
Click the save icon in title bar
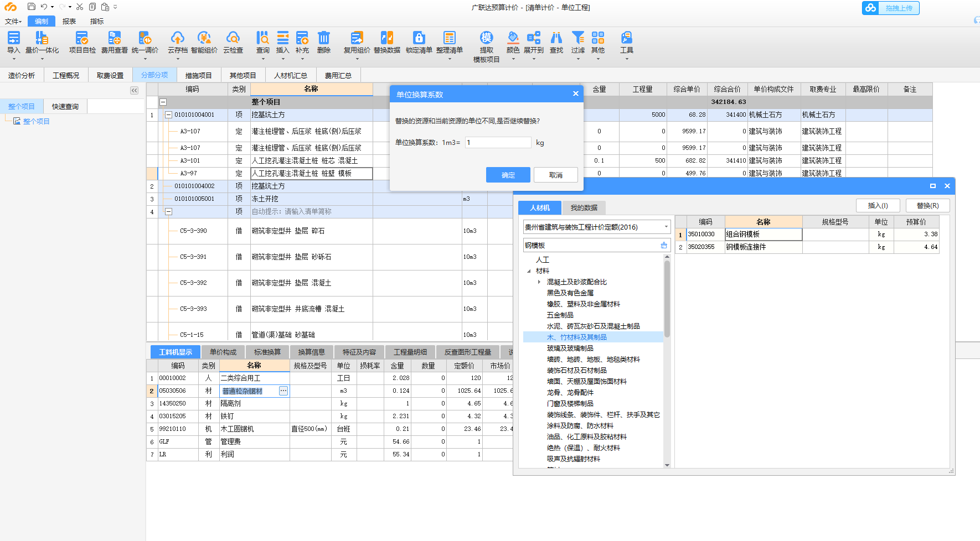(x=32, y=7)
